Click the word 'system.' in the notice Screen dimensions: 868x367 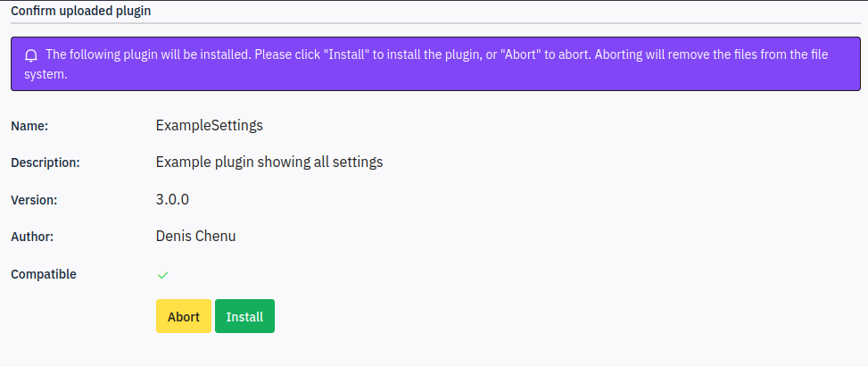pyautogui.click(x=46, y=75)
